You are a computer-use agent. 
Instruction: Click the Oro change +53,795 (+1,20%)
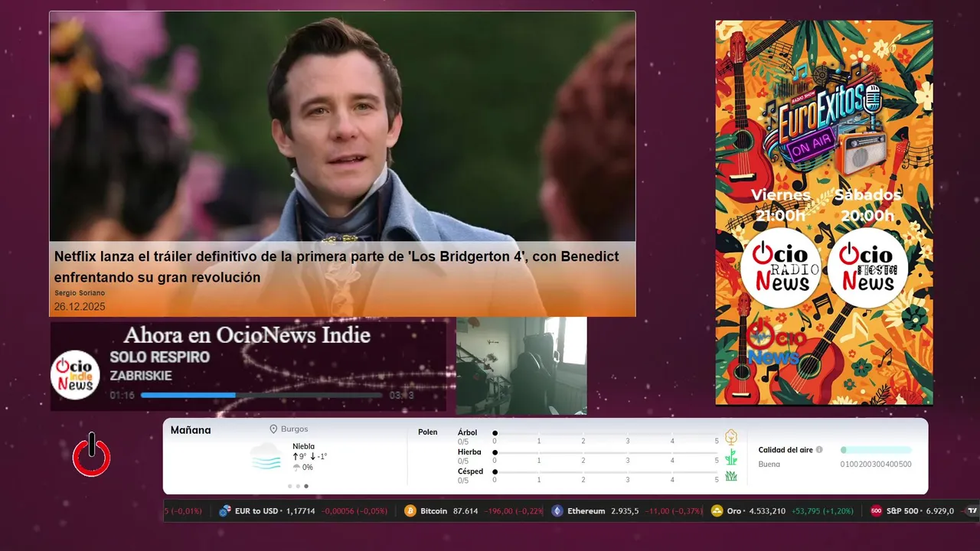click(822, 511)
